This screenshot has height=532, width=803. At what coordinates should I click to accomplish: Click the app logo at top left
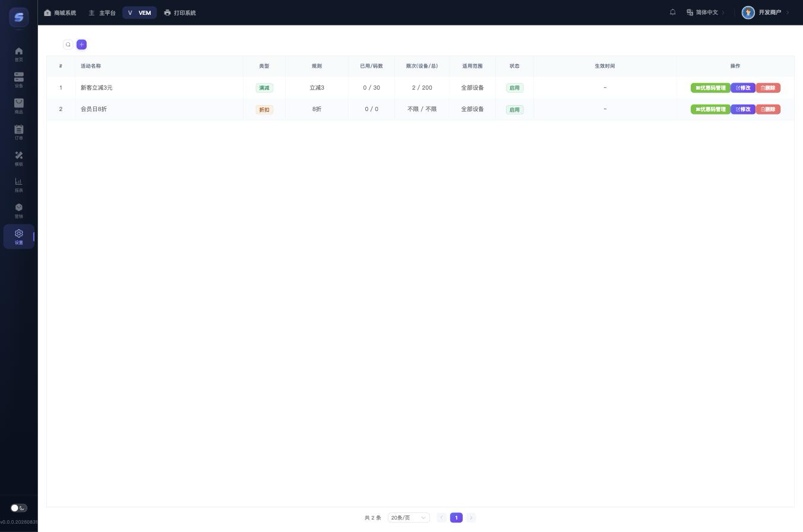click(x=19, y=17)
